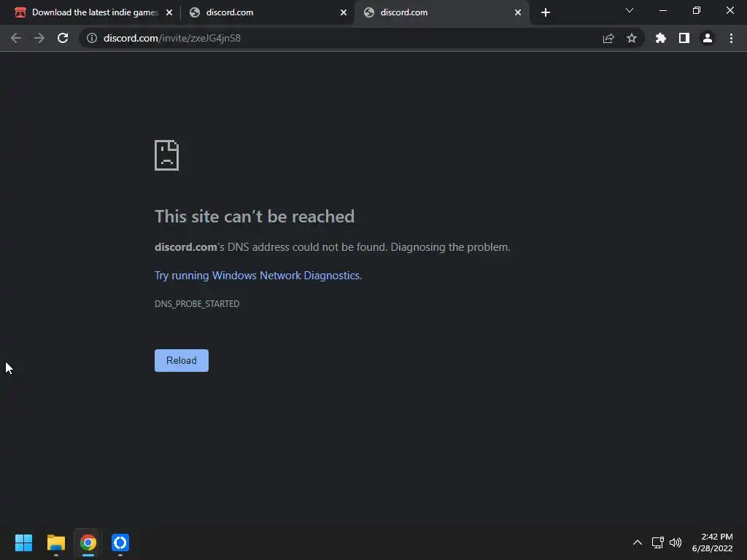747x560 pixels.
Task: Open File Explorer from taskbar
Action: 55,542
